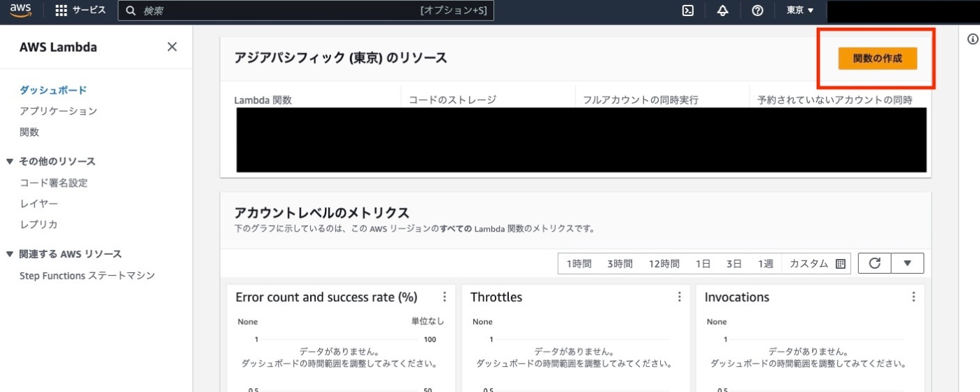Click the 関数の作成 button
980x392 pixels.
point(877,59)
